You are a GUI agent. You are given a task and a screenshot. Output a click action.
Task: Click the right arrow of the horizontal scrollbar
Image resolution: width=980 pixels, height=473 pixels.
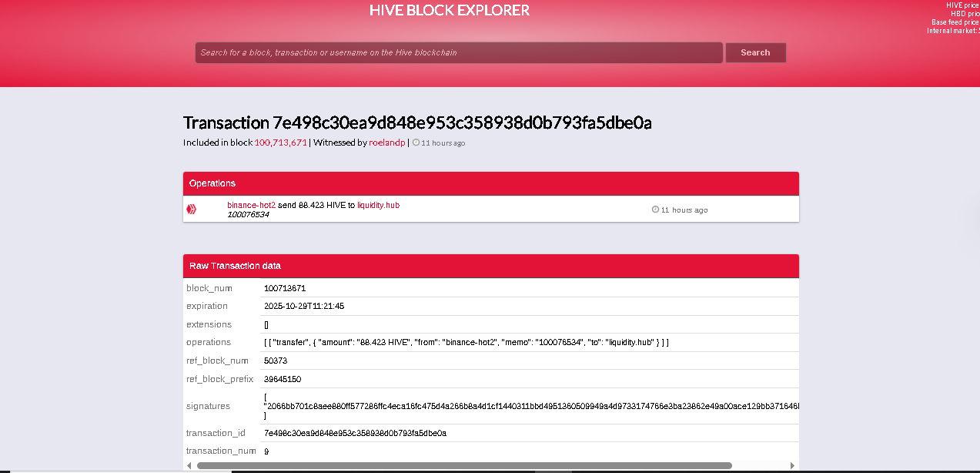point(792,465)
